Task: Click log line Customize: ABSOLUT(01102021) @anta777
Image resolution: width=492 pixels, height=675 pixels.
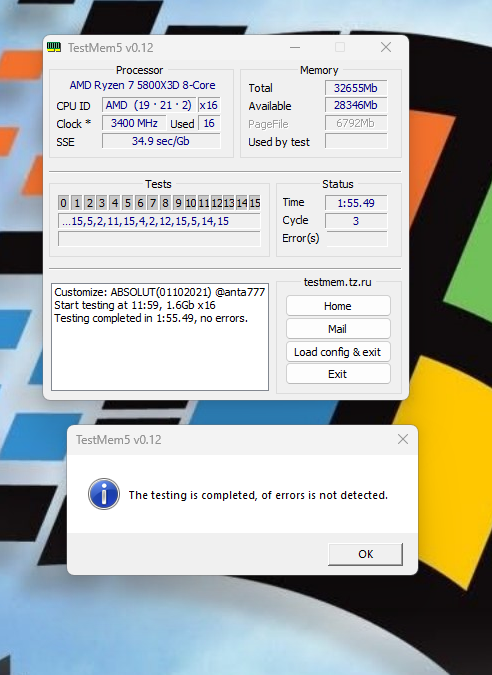Action: click(159, 292)
